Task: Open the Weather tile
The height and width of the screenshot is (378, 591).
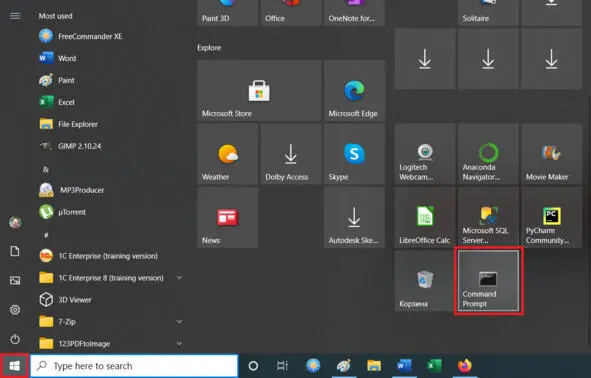Action: pyautogui.click(x=227, y=154)
